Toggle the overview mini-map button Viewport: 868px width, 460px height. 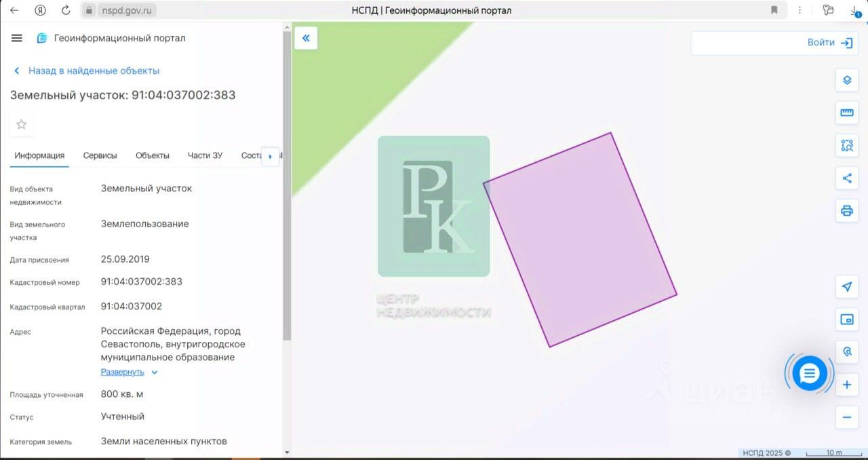846,319
